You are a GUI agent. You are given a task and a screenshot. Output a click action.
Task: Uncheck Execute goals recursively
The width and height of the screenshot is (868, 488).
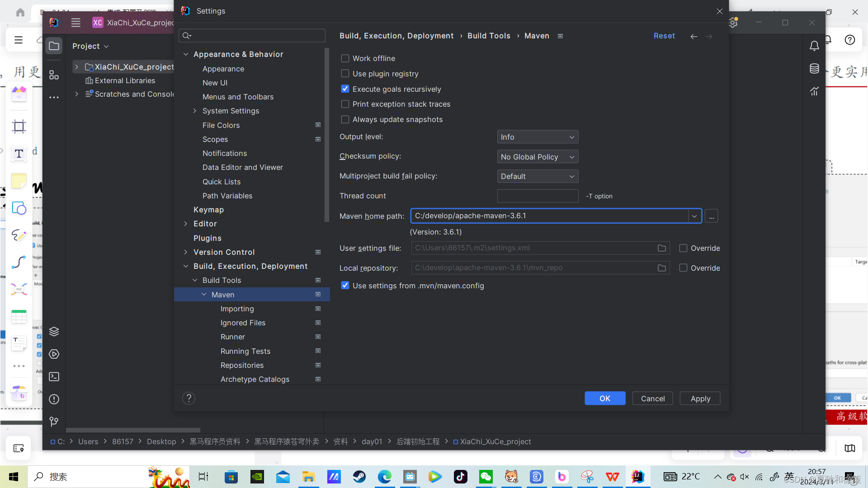click(345, 89)
